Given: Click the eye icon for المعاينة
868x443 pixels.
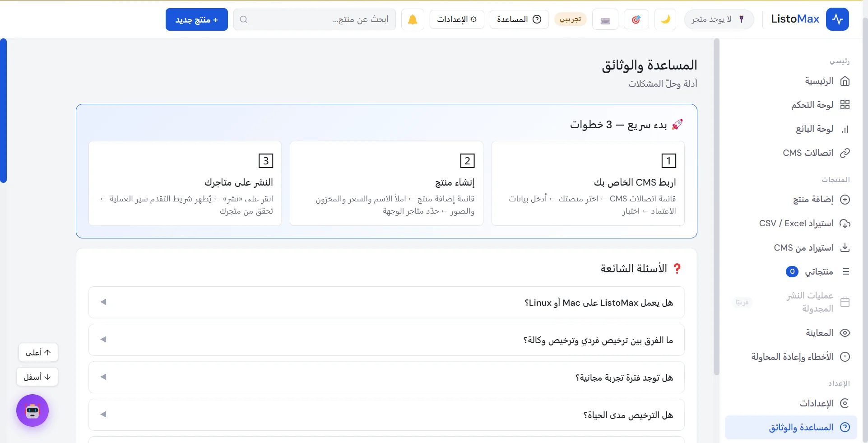Looking at the screenshot, I should tap(845, 333).
